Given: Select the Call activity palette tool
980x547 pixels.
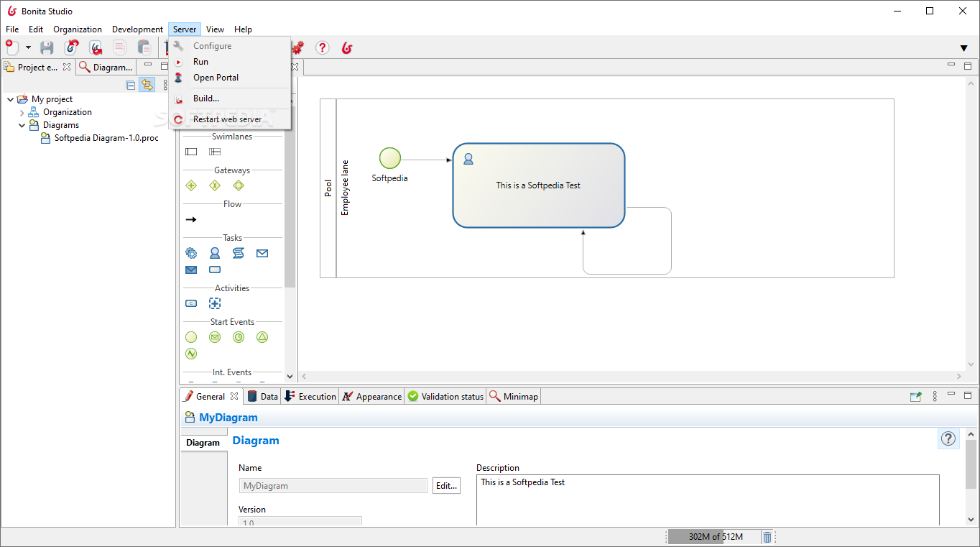Looking at the screenshot, I should pyautogui.click(x=191, y=303).
